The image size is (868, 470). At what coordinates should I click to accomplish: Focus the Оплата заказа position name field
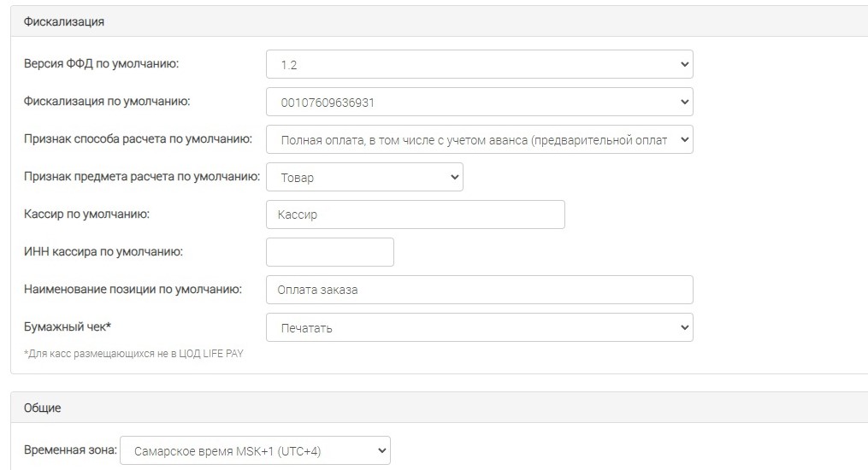click(x=480, y=290)
